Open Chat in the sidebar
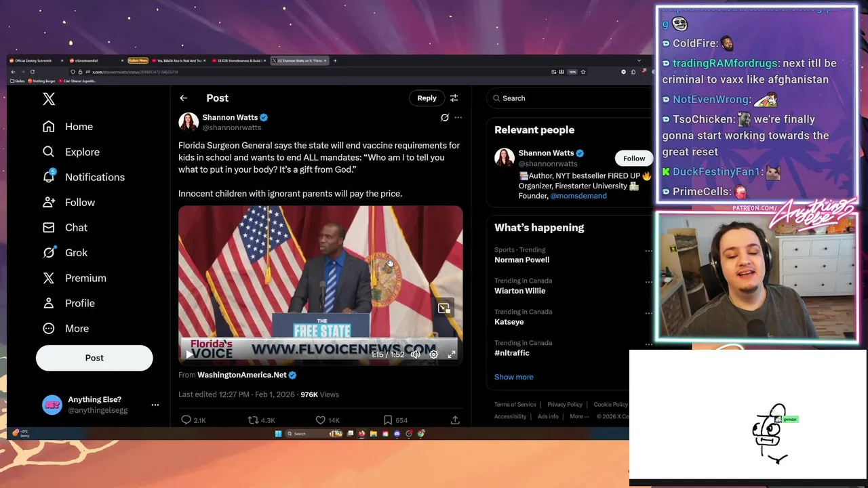 click(65, 227)
